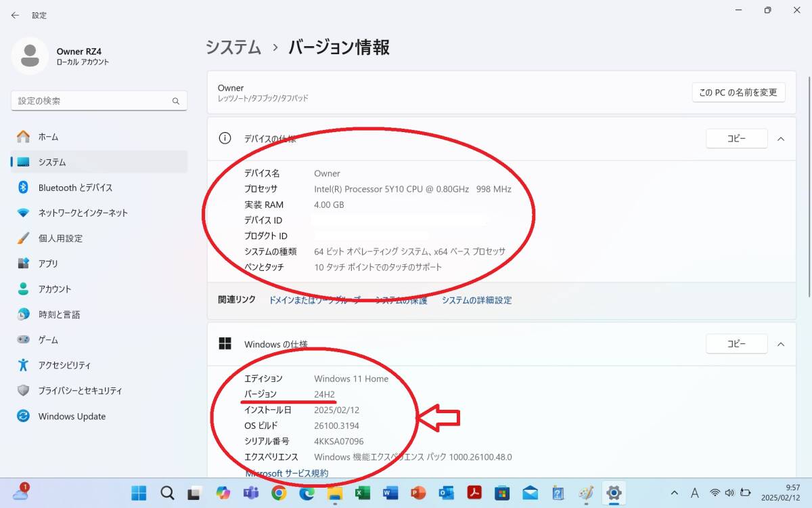The width and height of the screenshot is (812, 508).
Task: Open the Mail app from the taskbar
Action: (531, 492)
